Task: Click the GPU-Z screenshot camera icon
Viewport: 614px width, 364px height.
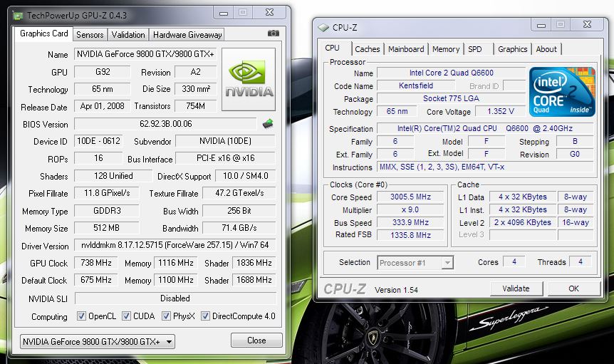Action: coord(274,33)
